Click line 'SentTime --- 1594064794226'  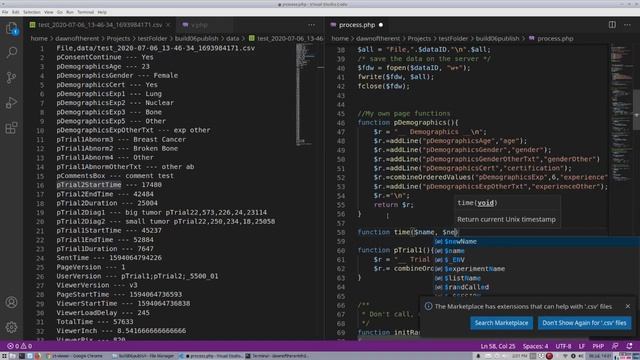click(x=109, y=258)
